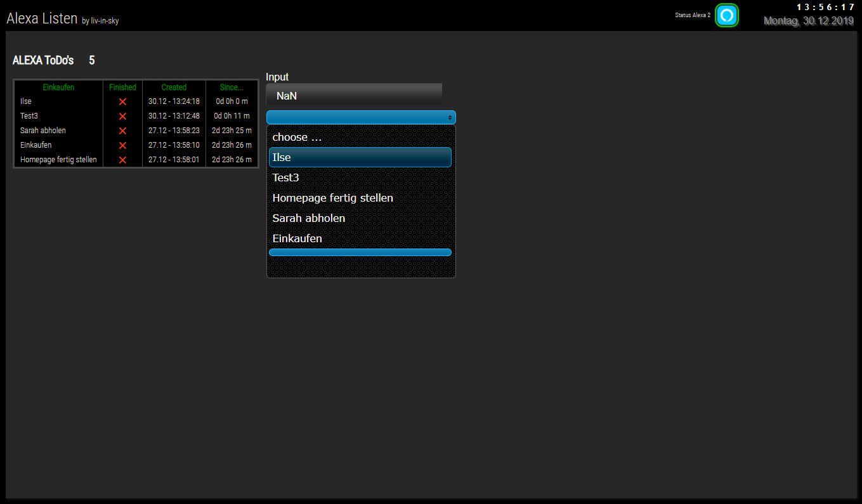
Task: Click the '0d 0h 0 m' since value
Action: coord(232,101)
